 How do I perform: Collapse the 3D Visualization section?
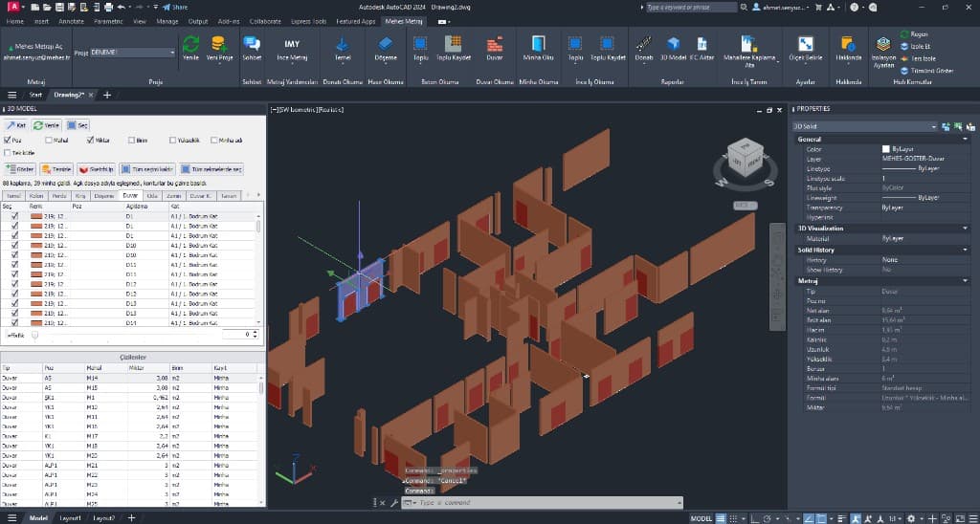point(965,229)
